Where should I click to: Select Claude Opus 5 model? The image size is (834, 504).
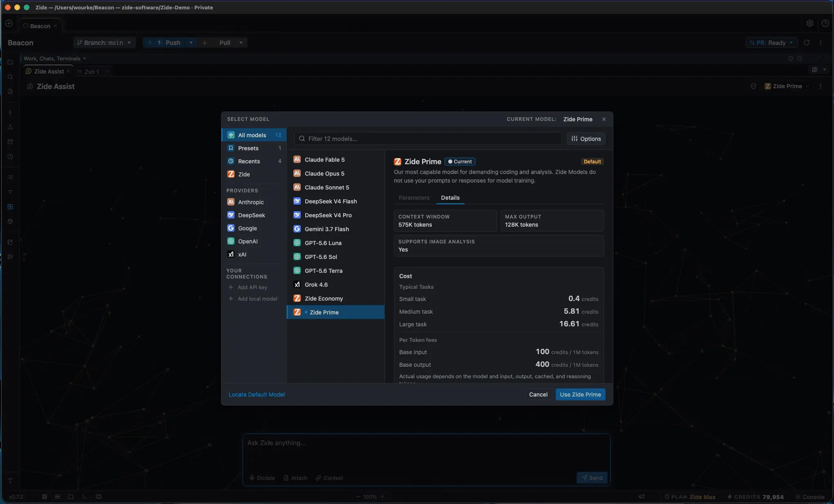click(335, 174)
